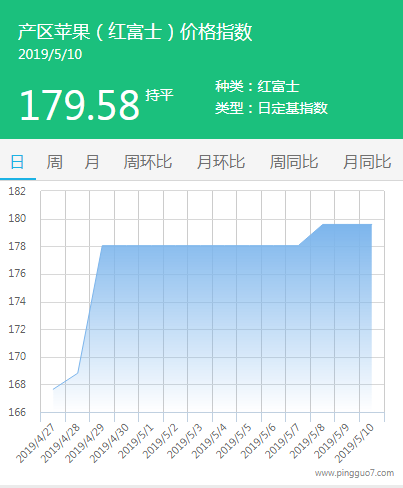Click the x-axis date 2019/5/4
This screenshot has width=403, height=488.
[209, 442]
